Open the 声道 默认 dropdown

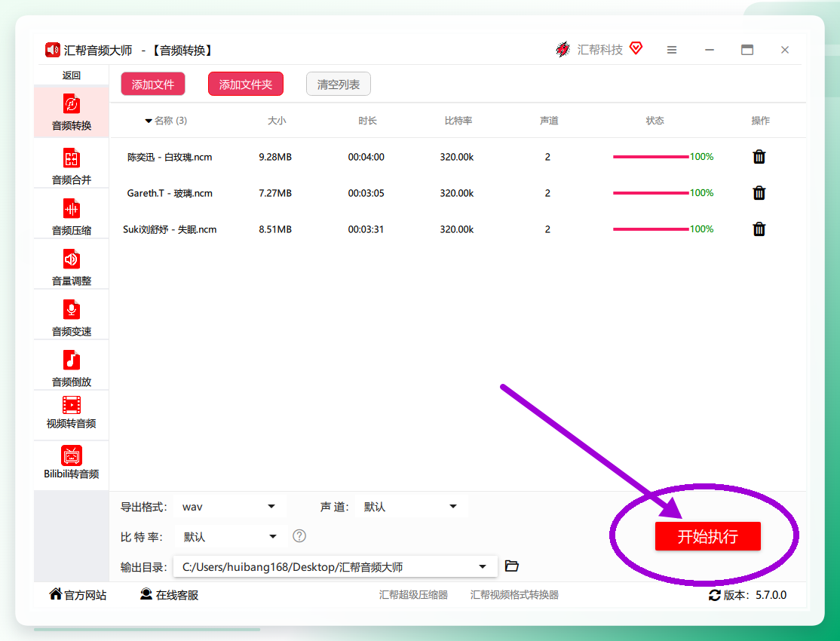412,507
